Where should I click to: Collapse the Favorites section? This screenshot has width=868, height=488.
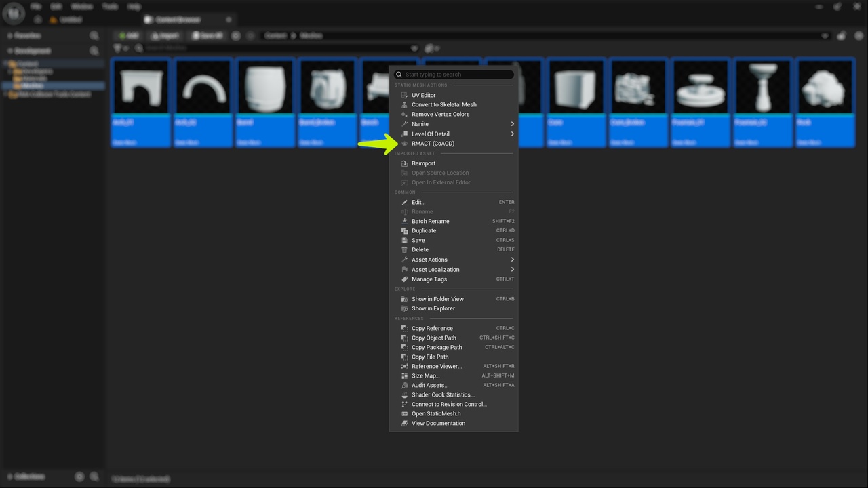pos(9,35)
